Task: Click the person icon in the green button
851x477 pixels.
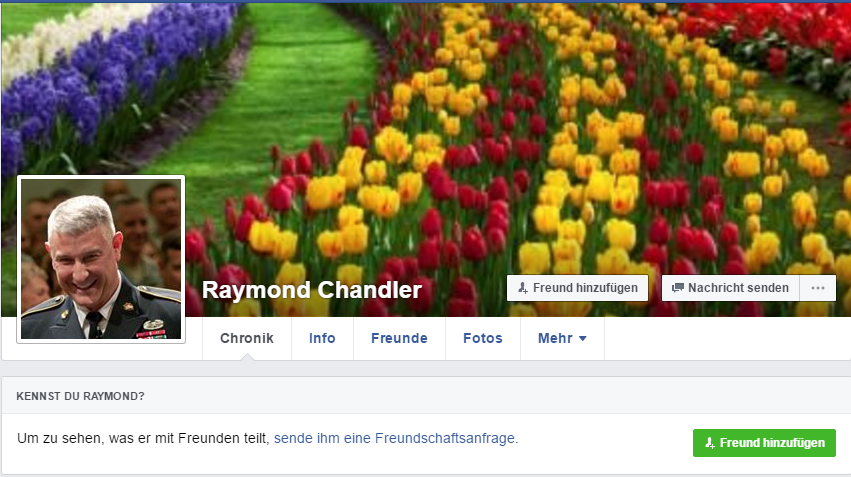Action: tap(710, 443)
